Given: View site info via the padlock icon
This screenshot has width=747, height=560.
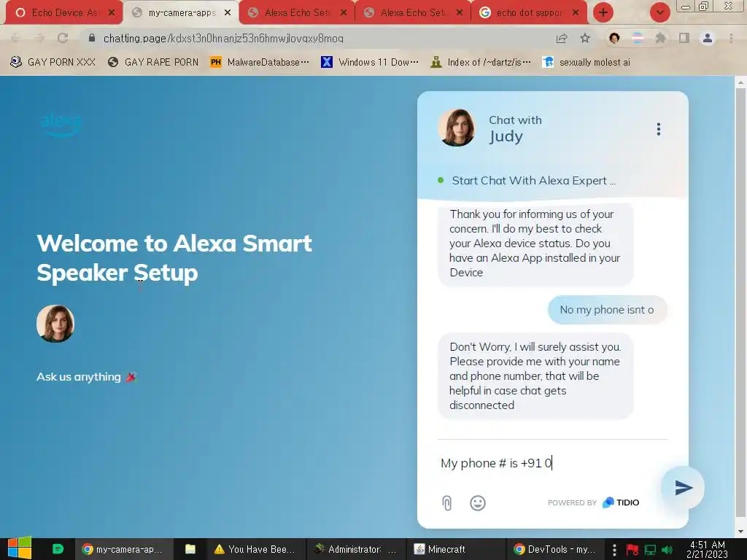Looking at the screenshot, I should pyautogui.click(x=91, y=38).
